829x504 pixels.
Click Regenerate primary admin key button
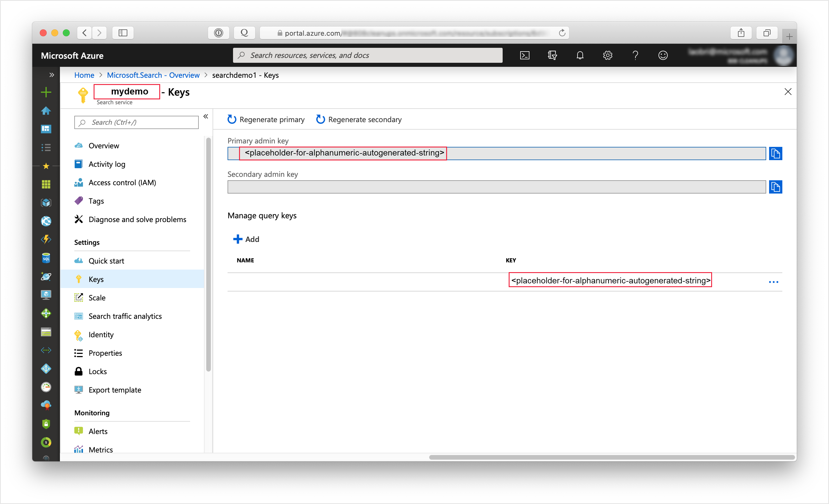pyautogui.click(x=266, y=119)
